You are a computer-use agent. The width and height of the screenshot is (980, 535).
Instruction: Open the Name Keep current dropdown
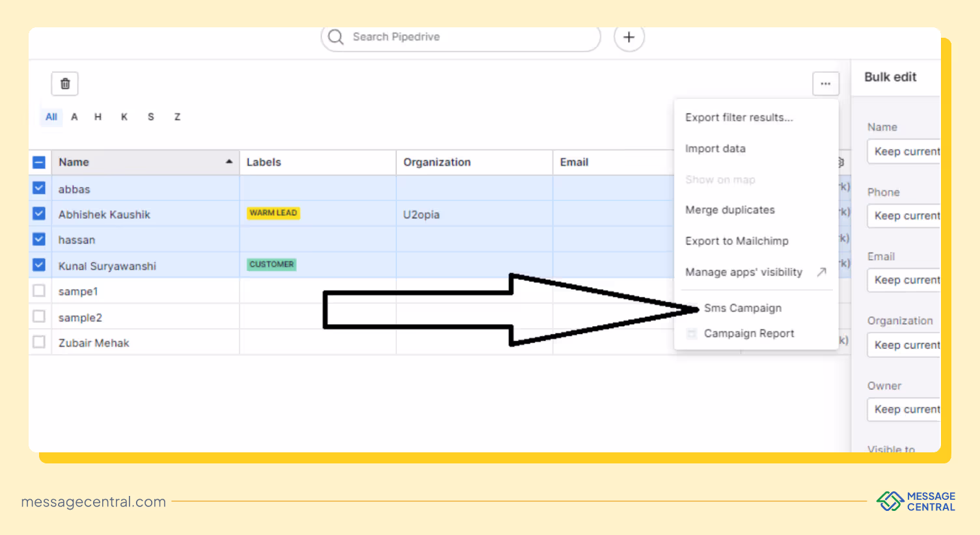(904, 151)
